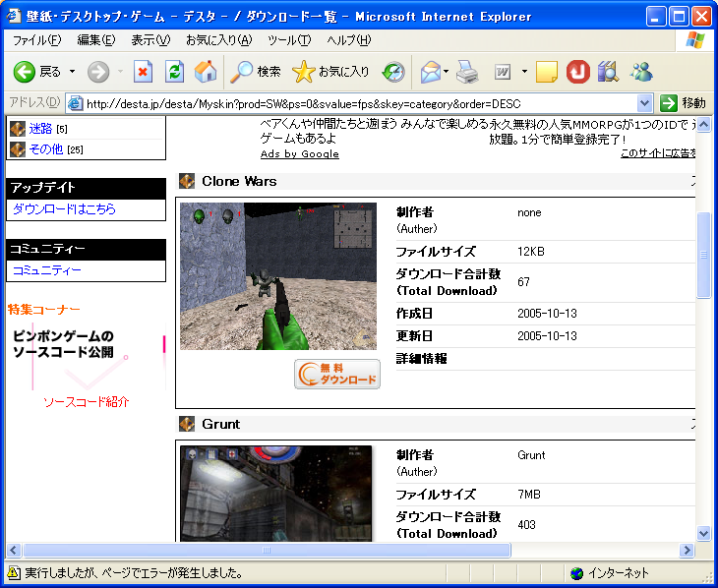
Task: Click the status bar error warning icon
Action: (14, 573)
